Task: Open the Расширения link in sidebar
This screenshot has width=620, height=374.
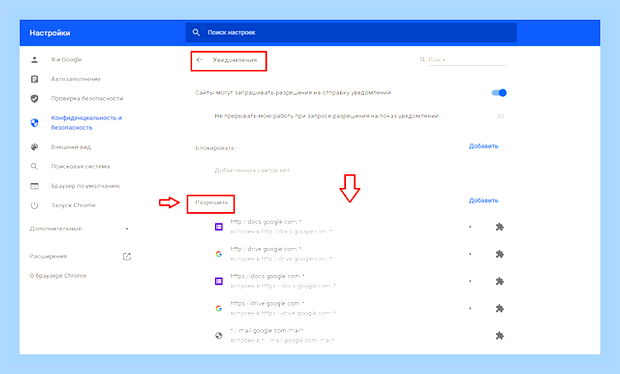Action: coord(48,257)
